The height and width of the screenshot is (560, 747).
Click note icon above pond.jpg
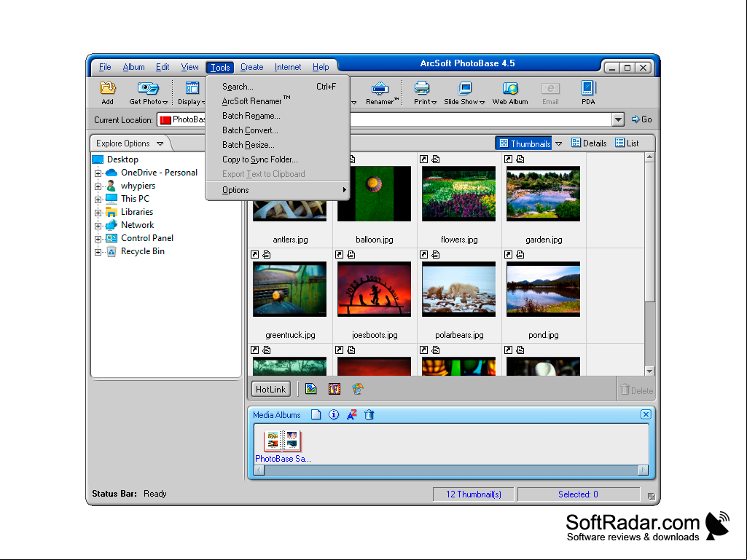click(520, 255)
